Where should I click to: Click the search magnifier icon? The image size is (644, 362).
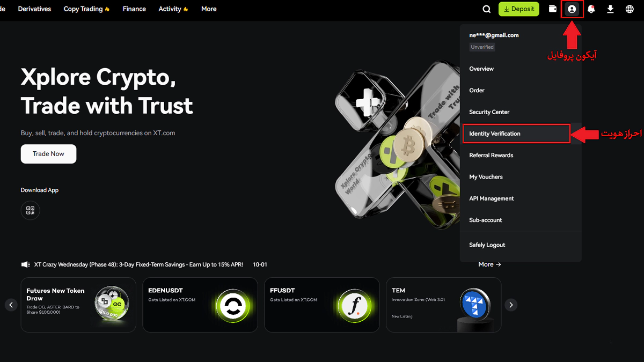click(486, 9)
